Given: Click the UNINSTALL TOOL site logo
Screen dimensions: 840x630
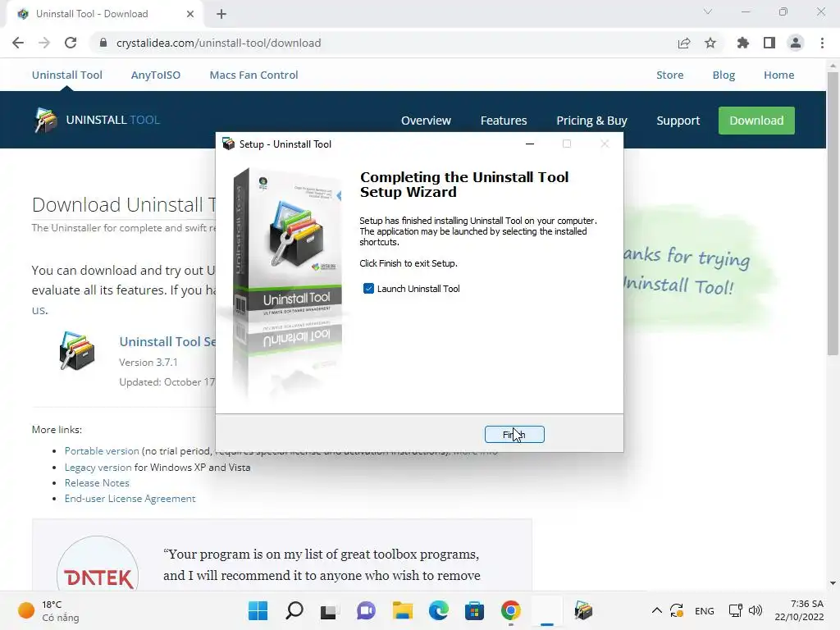Looking at the screenshot, I should 97,120.
